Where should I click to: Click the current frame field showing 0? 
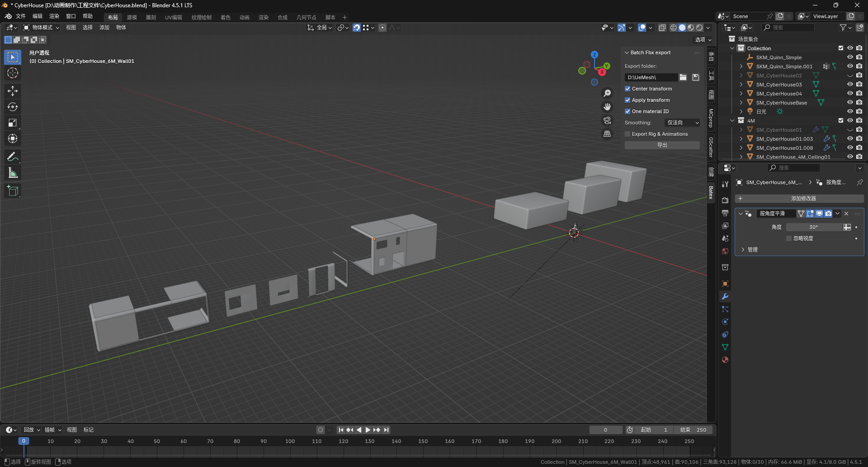606,430
